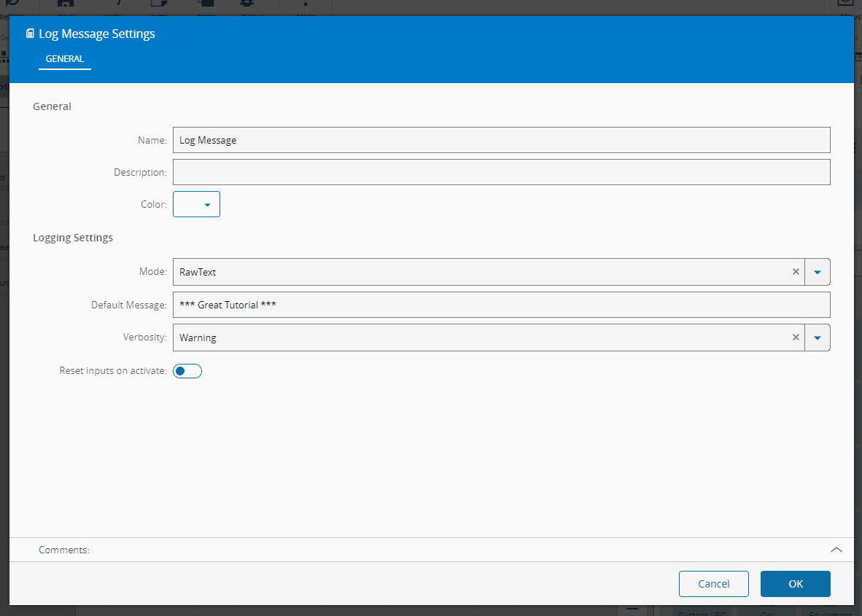Click the Log Message Settings dialog title text
862x616 pixels.
pos(97,34)
